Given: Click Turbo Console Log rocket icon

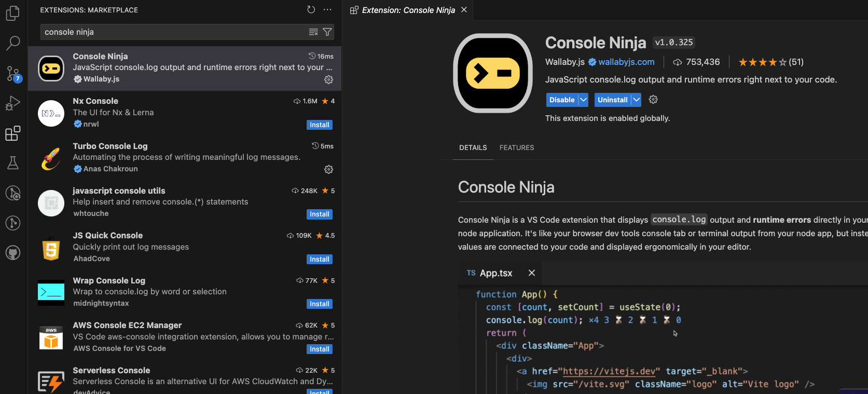Looking at the screenshot, I should point(51,158).
